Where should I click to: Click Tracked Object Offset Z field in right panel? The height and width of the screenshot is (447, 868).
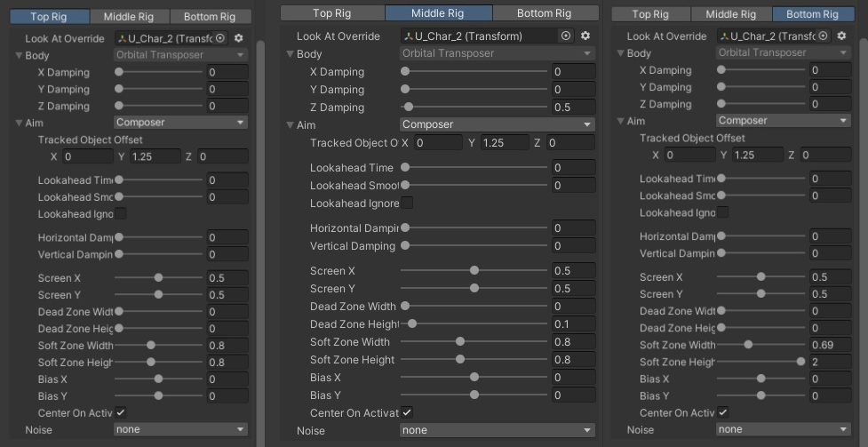coord(825,156)
